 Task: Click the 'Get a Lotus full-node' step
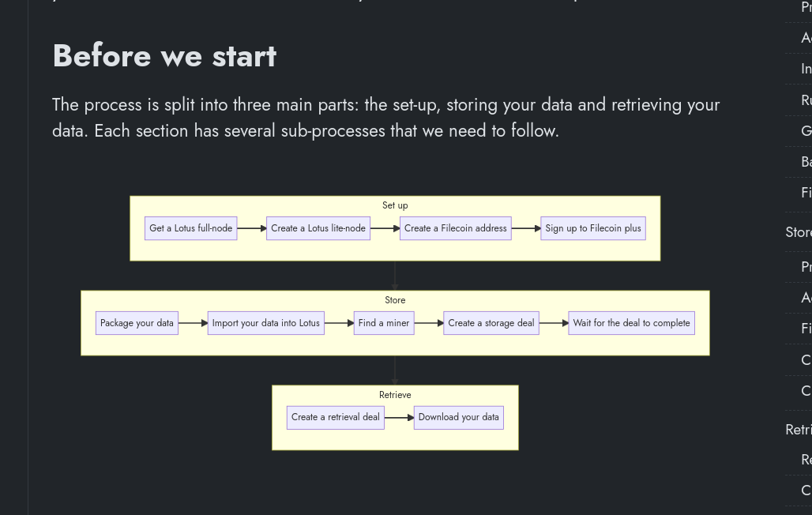point(190,228)
